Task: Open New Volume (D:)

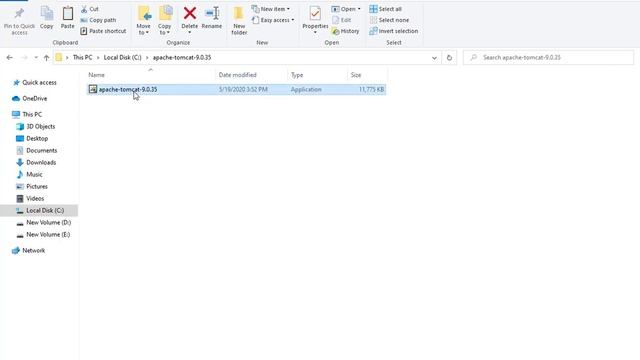Action: click(x=49, y=222)
